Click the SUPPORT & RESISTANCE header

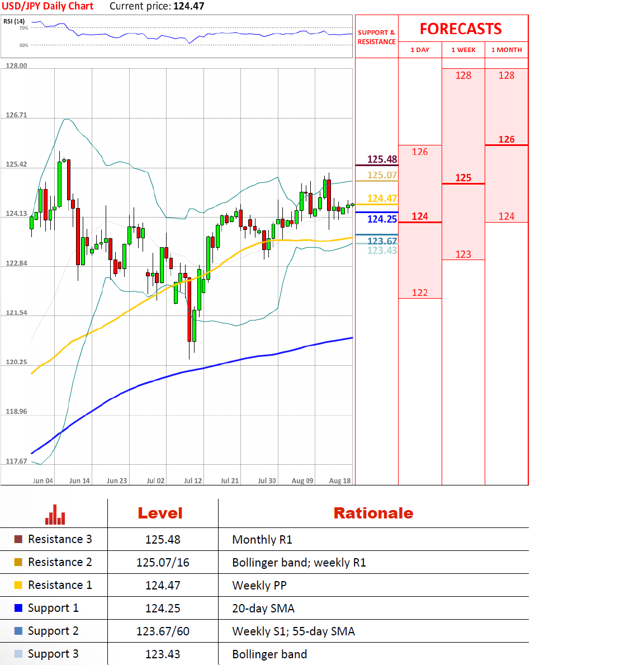376,37
